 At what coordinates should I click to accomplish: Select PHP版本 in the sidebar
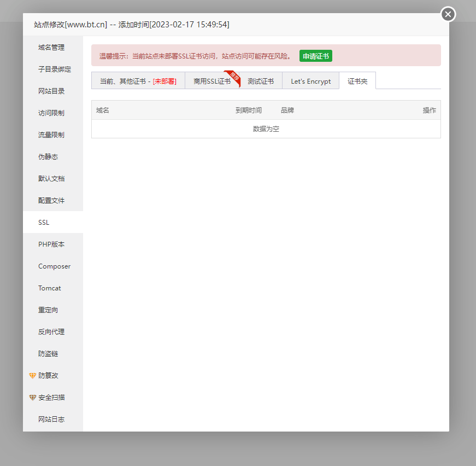(x=51, y=244)
